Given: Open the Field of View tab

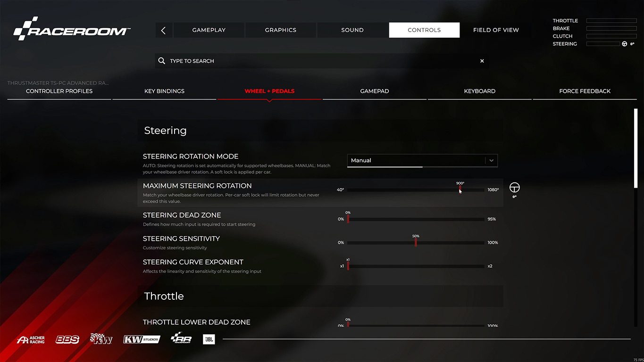Looking at the screenshot, I should click(495, 30).
